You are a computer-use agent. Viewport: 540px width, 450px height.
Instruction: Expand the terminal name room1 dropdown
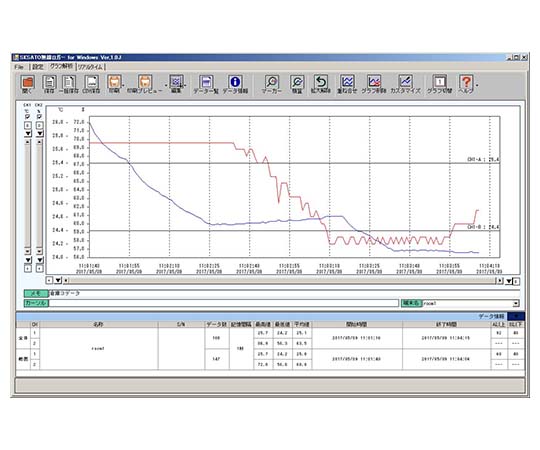tap(516, 303)
